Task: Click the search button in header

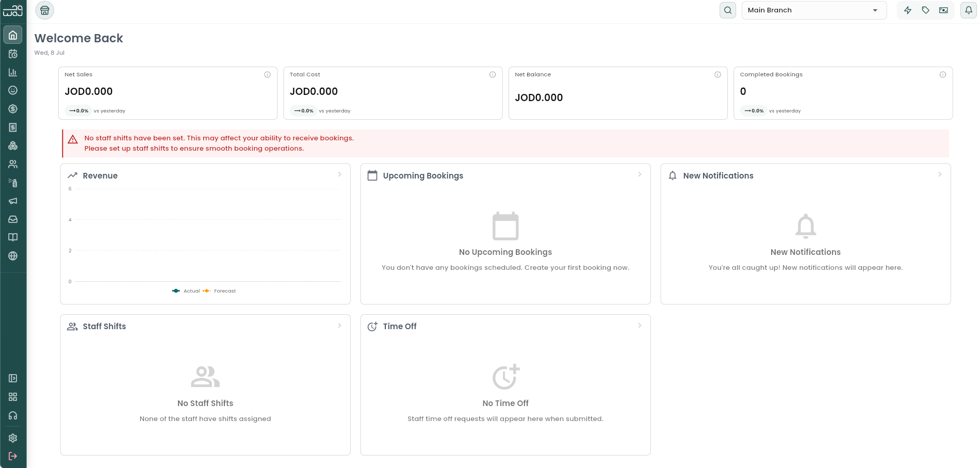Action: pos(728,10)
